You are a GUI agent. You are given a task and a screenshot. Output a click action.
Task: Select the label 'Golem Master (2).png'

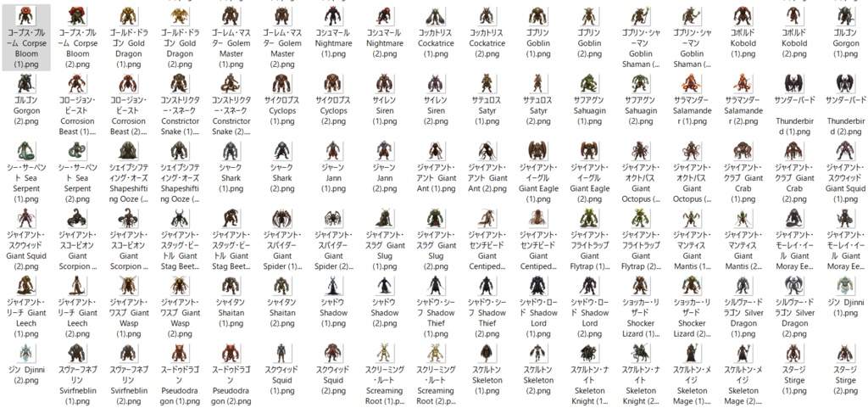(x=282, y=48)
